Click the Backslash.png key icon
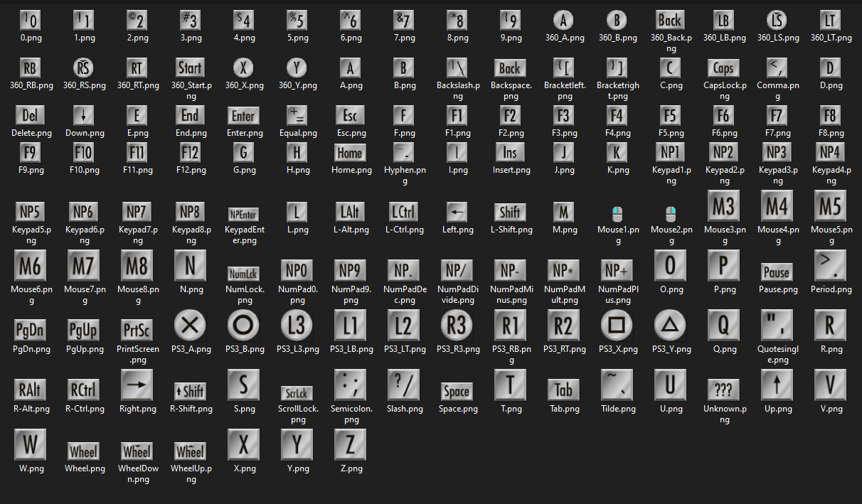 tap(457, 68)
